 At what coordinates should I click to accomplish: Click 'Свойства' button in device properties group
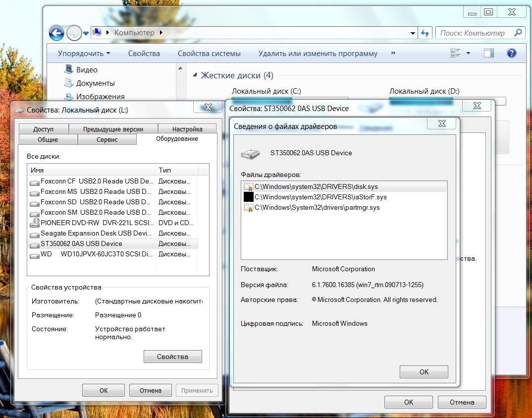pyautogui.click(x=173, y=357)
